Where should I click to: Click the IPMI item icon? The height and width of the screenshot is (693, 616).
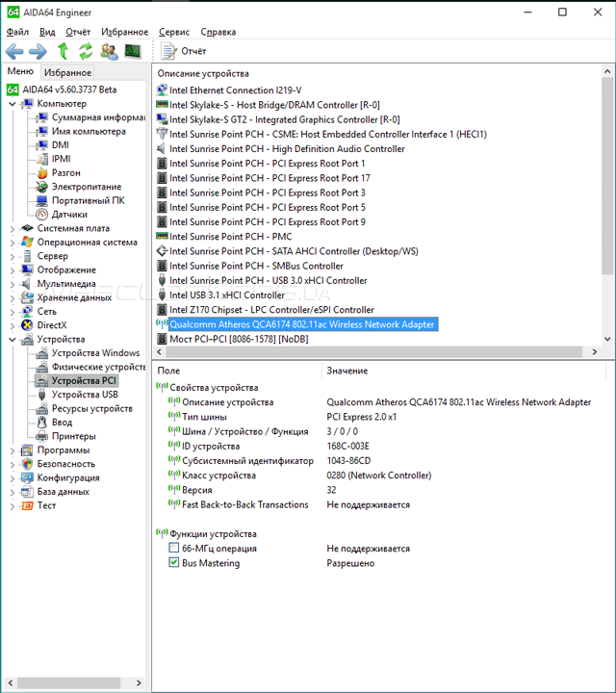pyautogui.click(x=42, y=159)
